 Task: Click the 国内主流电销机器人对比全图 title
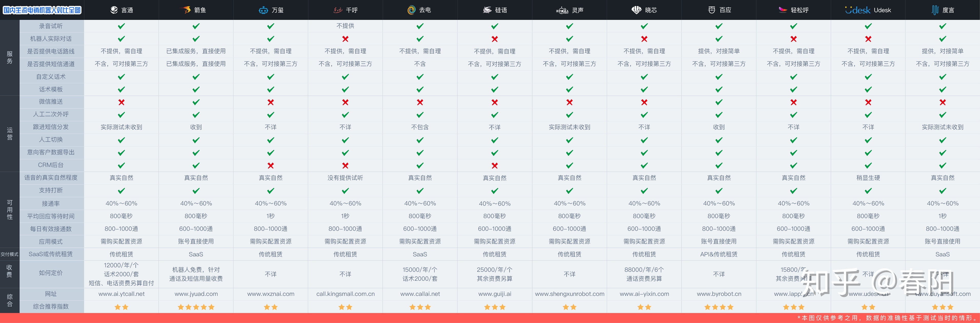(x=42, y=10)
